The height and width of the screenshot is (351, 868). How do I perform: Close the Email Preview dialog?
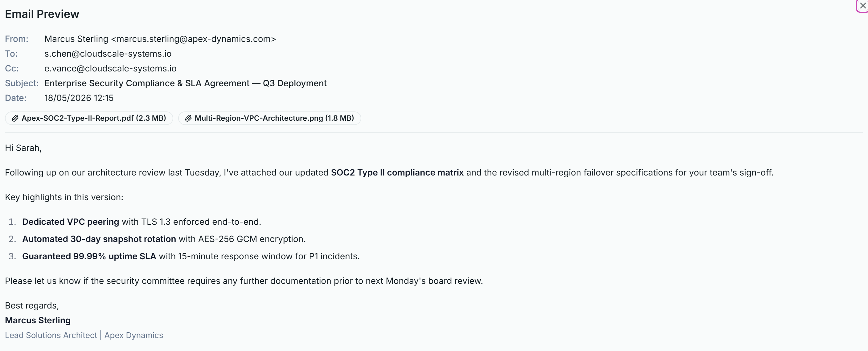click(x=863, y=6)
